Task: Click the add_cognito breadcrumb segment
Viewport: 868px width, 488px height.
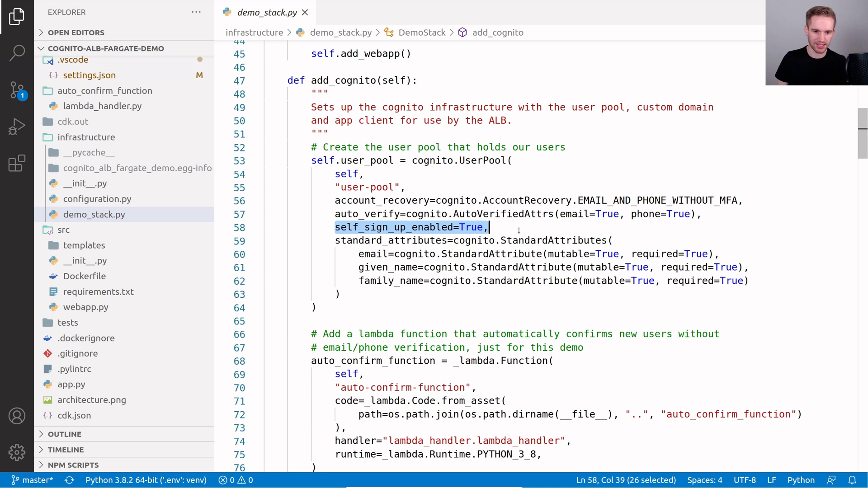Action: click(x=497, y=32)
